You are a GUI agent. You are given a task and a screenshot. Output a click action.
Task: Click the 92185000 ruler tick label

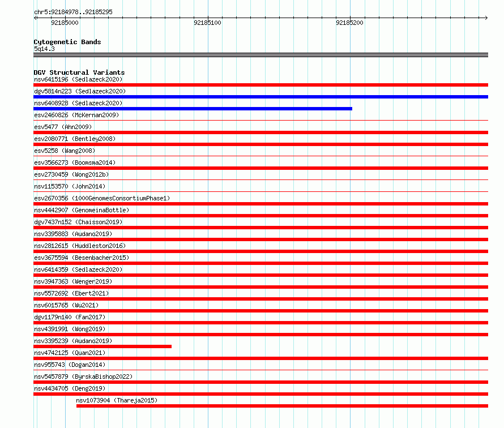click(x=65, y=23)
